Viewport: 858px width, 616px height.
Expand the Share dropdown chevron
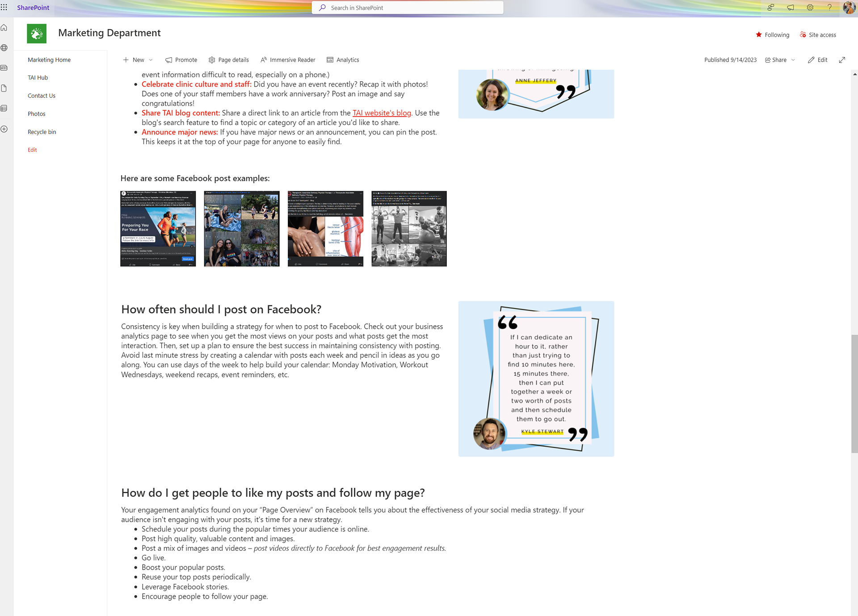click(x=793, y=60)
